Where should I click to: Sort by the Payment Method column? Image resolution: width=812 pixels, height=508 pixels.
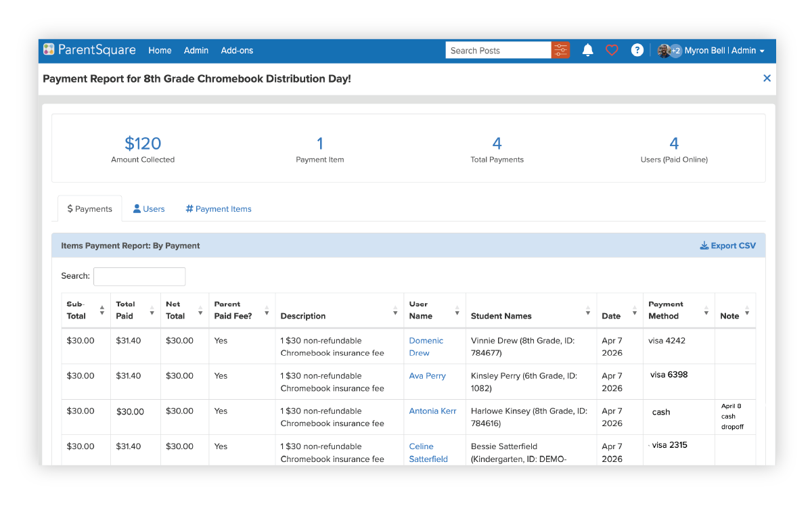click(x=706, y=310)
